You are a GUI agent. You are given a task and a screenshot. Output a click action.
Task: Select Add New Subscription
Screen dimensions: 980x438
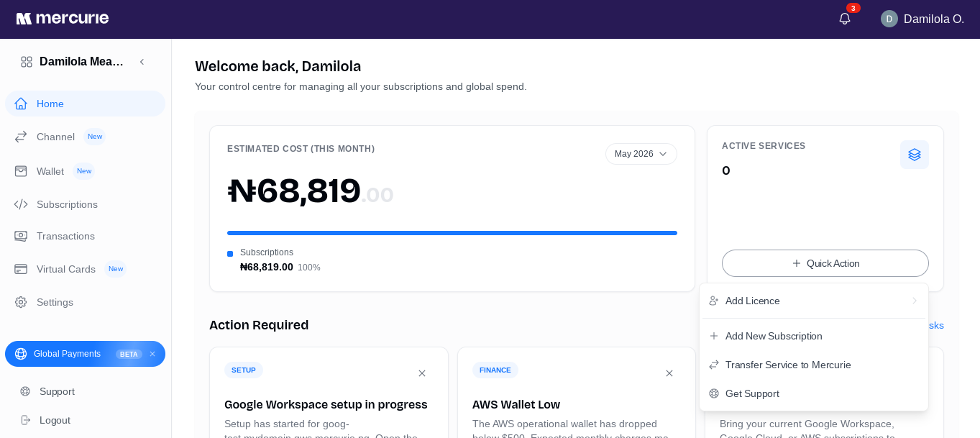tap(814, 336)
